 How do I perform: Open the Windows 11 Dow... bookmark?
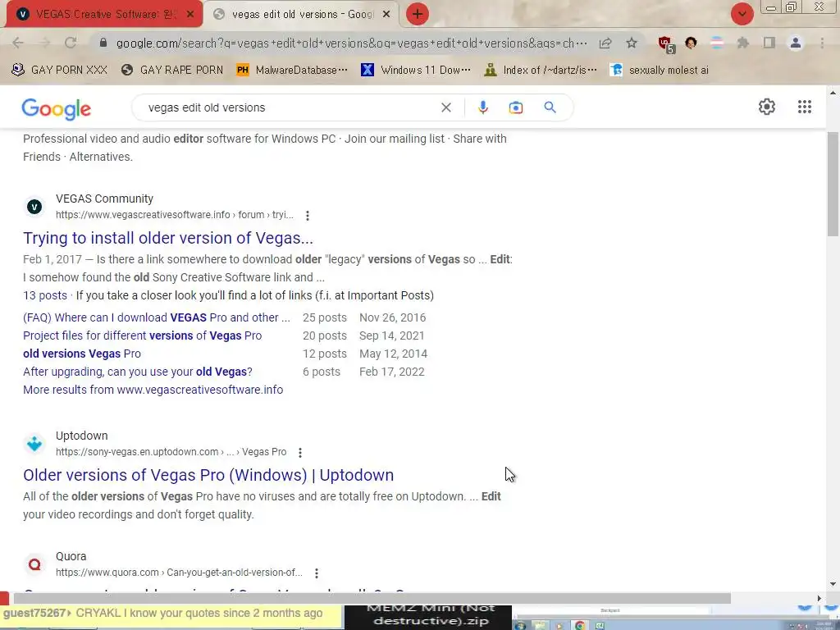(x=416, y=71)
